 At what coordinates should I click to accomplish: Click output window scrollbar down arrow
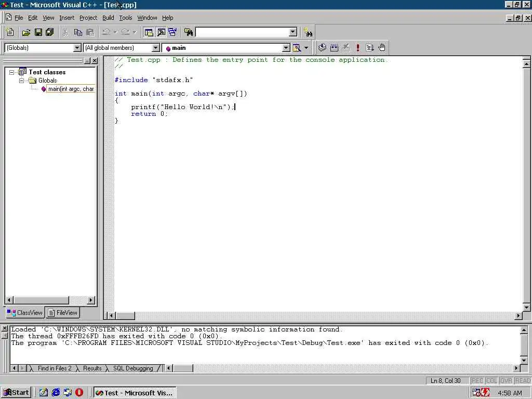524,360
